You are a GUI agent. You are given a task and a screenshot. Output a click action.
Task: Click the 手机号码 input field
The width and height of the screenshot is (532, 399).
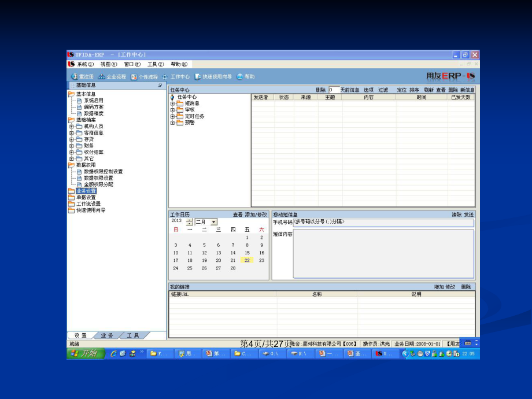[383, 222]
